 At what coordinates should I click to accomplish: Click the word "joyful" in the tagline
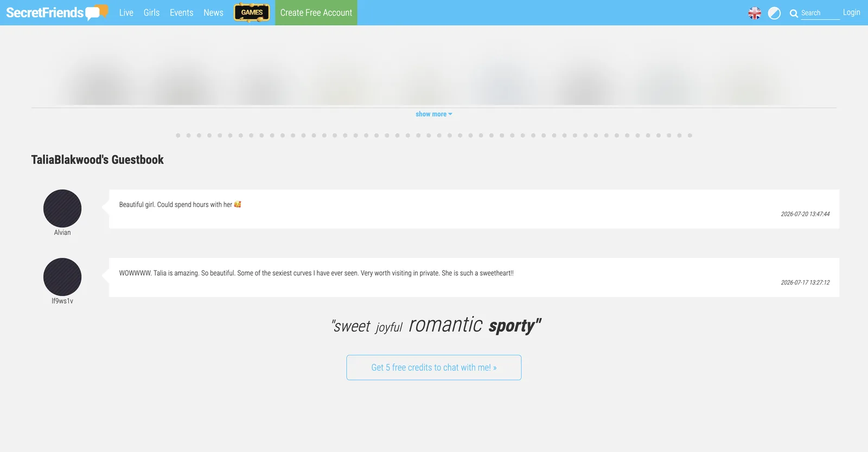tap(389, 327)
